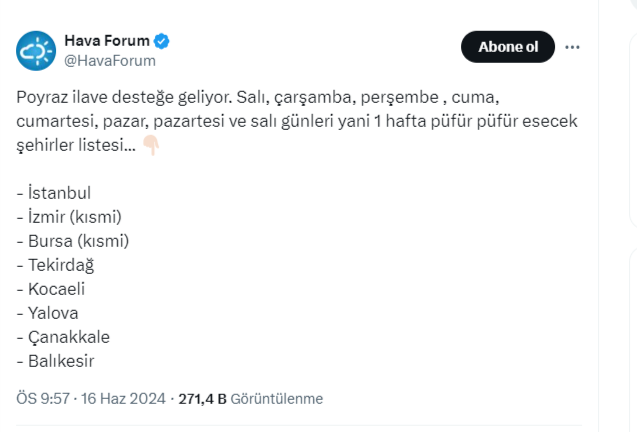
Task: Click the blue verified badge
Action: tap(161, 41)
